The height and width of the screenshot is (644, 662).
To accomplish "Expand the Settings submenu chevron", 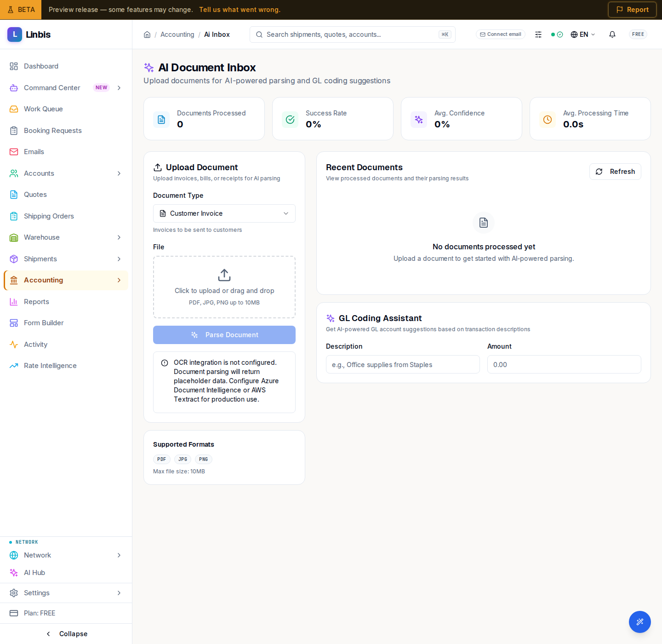I will 119,593.
